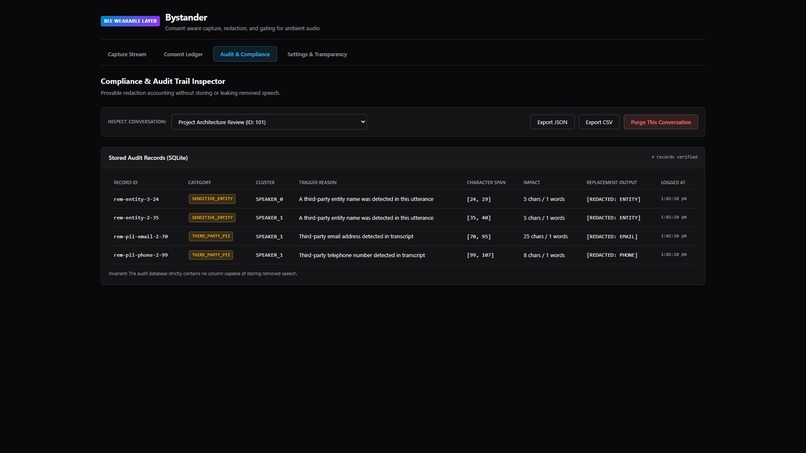Click SENSITIVE_ENTITY tag in rem-entity-2-35 row
This screenshot has width=806, height=453.
click(x=212, y=218)
